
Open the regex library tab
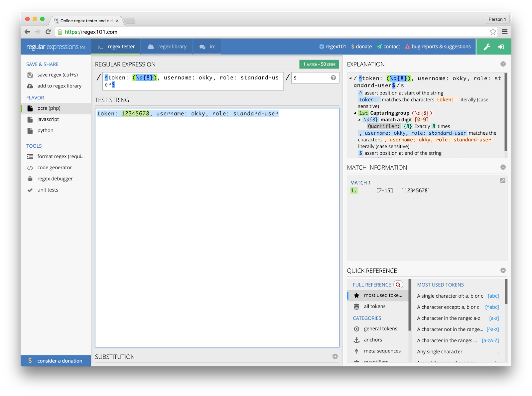click(167, 47)
